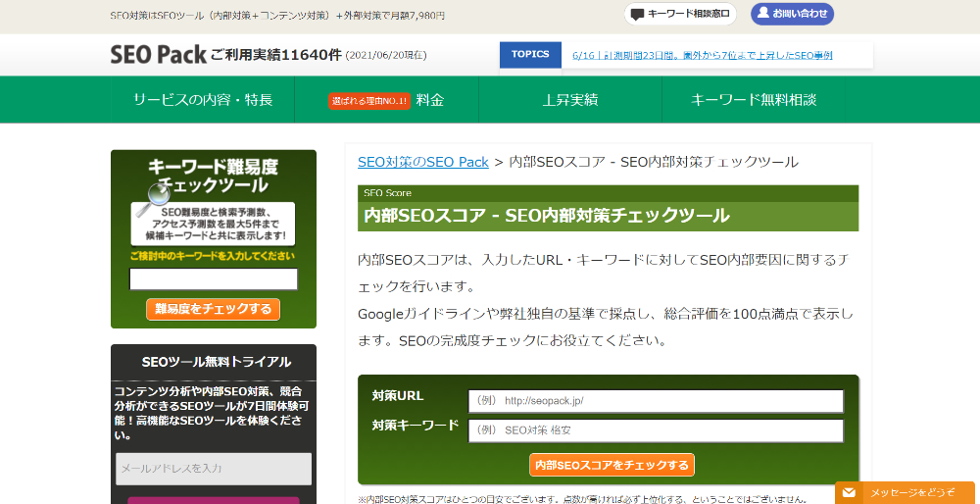Click the SEO Pack logo
Viewport: 980px width, 504px height.
point(158,55)
